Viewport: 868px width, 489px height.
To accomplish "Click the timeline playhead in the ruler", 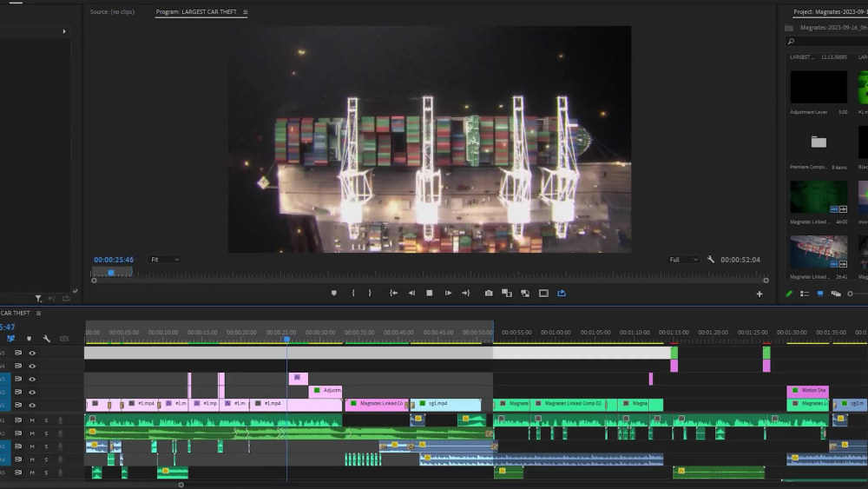I will [286, 339].
